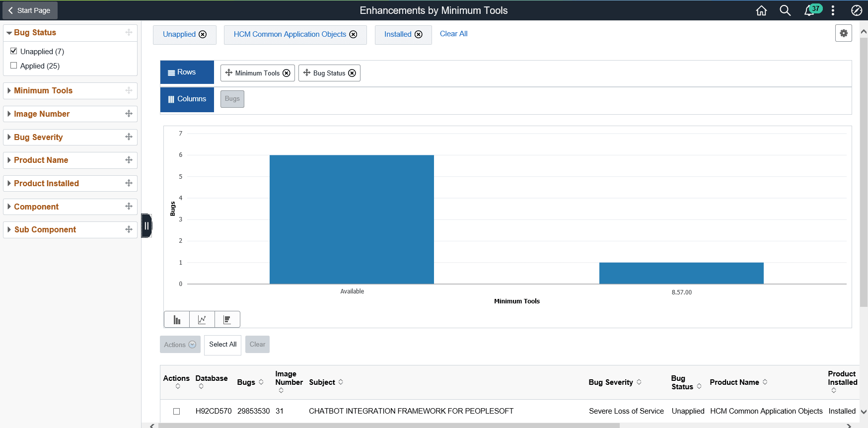This screenshot has width=868, height=428.
Task: Remove the Unapplied filter chip
Action: pos(203,34)
